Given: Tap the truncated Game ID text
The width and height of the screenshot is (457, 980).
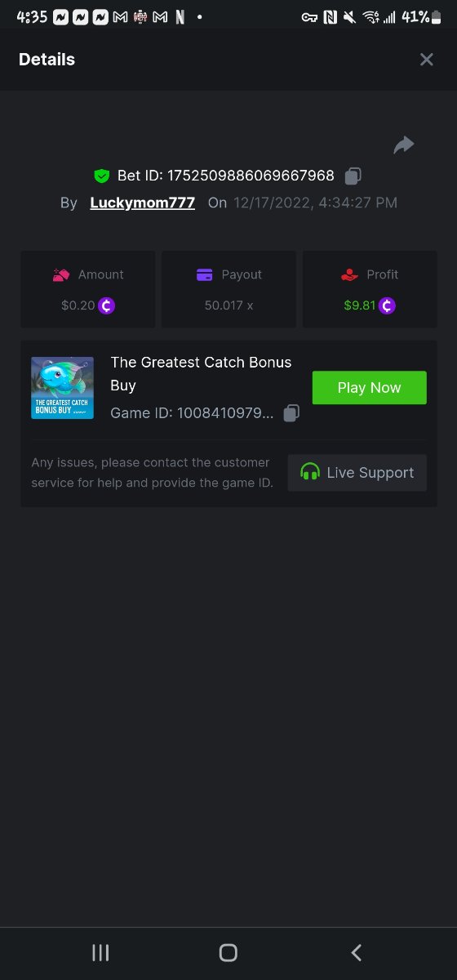Looking at the screenshot, I should 192,413.
